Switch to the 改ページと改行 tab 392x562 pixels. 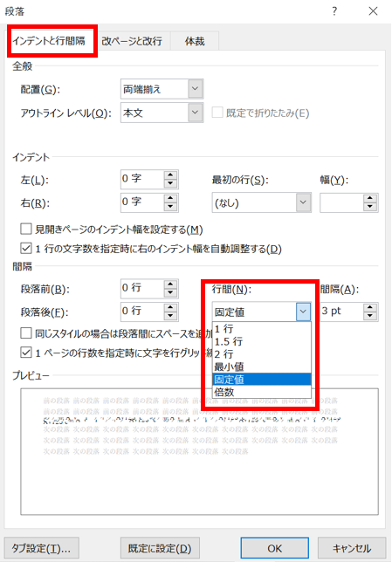132,41
